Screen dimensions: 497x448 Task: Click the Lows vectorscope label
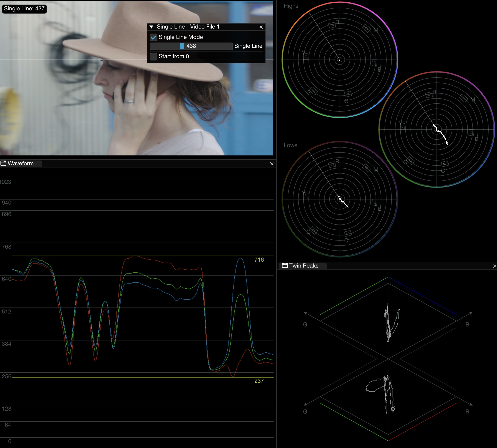[x=290, y=145]
